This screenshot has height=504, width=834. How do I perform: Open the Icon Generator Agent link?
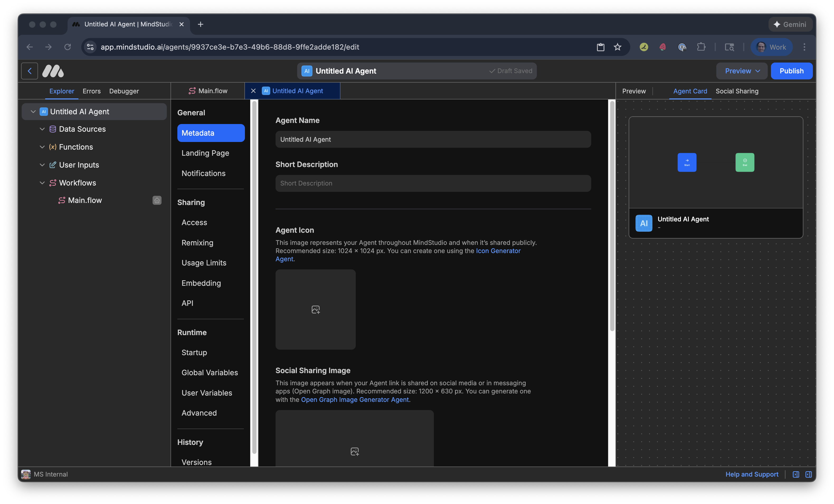pyautogui.click(x=498, y=251)
